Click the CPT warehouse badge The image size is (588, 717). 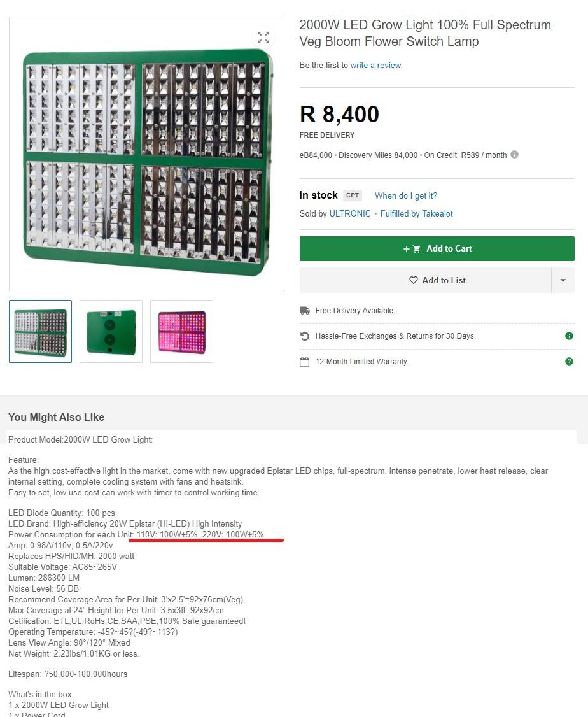[353, 195]
